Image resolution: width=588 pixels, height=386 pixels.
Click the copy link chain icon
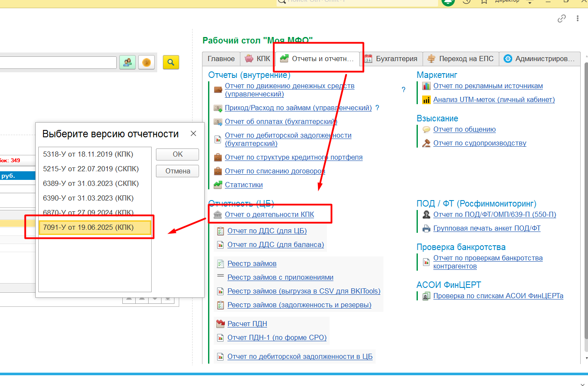(562, 19)
